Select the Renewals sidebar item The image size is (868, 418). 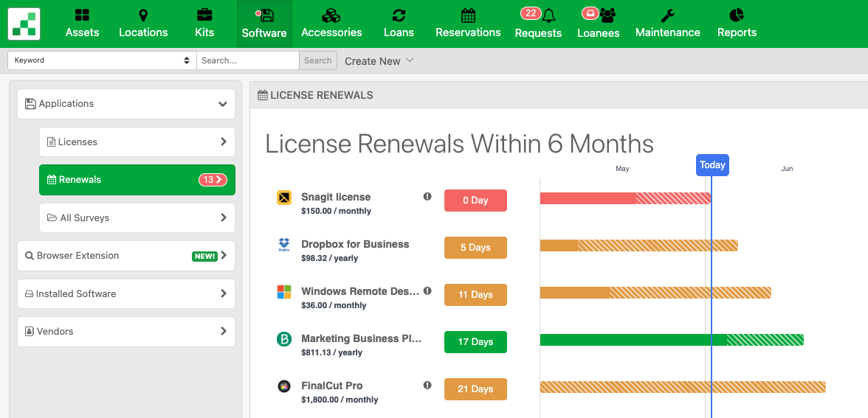[137, 180]
